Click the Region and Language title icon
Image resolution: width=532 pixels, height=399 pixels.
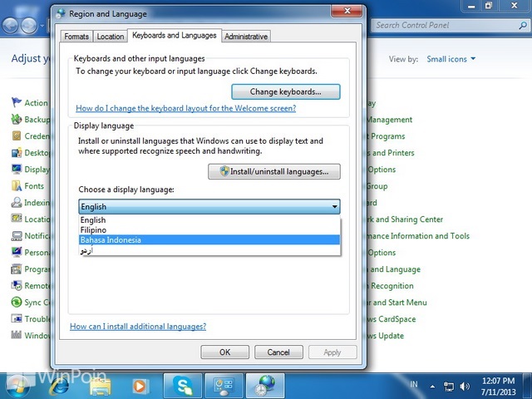point(62,13)
